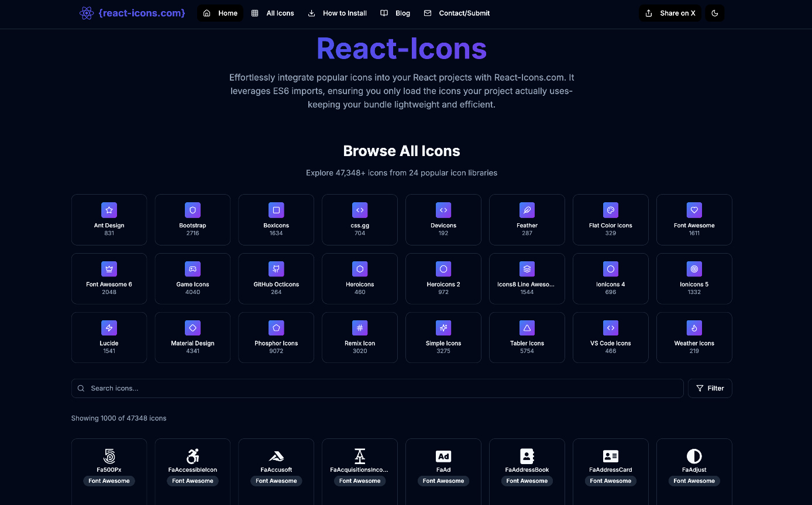
Task: Open the How to Install page
Action: coord(338,13)
